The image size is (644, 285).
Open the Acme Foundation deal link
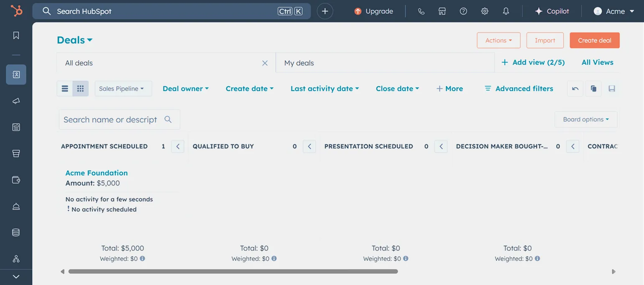[97, 173]
